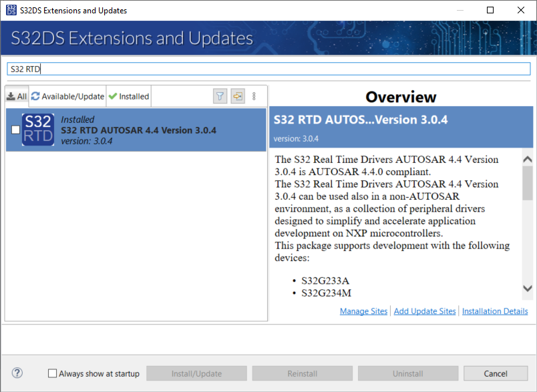Click the Cancel button
This screenshot has height=392, width=537.
click(x=496, y=373)
